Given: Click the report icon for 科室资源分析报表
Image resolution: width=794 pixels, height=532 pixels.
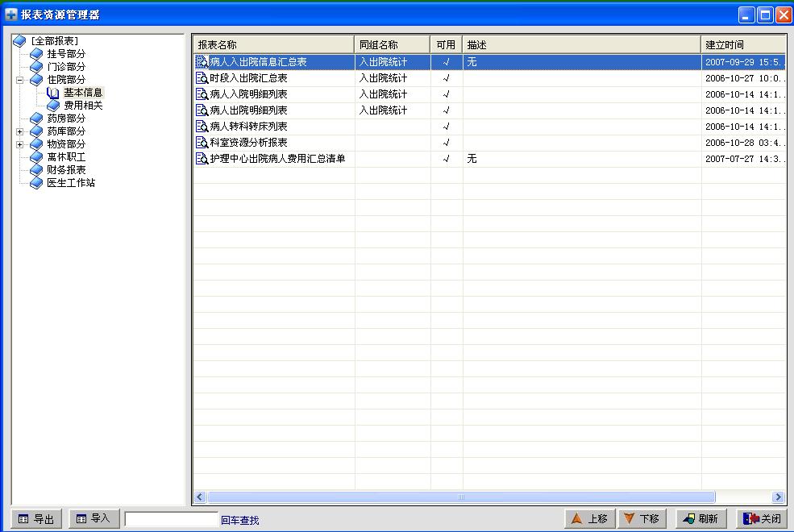Looking at the screenshot, I should click(202, 143).
